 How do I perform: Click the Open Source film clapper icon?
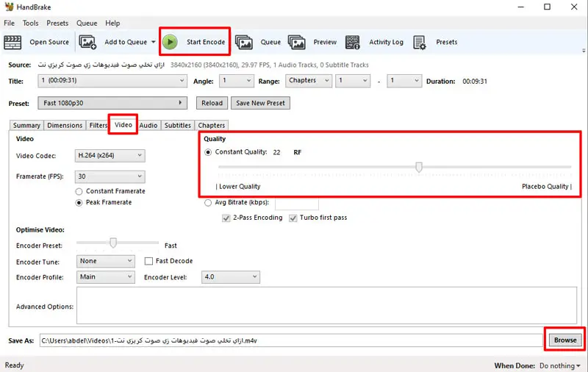(12, 43)
